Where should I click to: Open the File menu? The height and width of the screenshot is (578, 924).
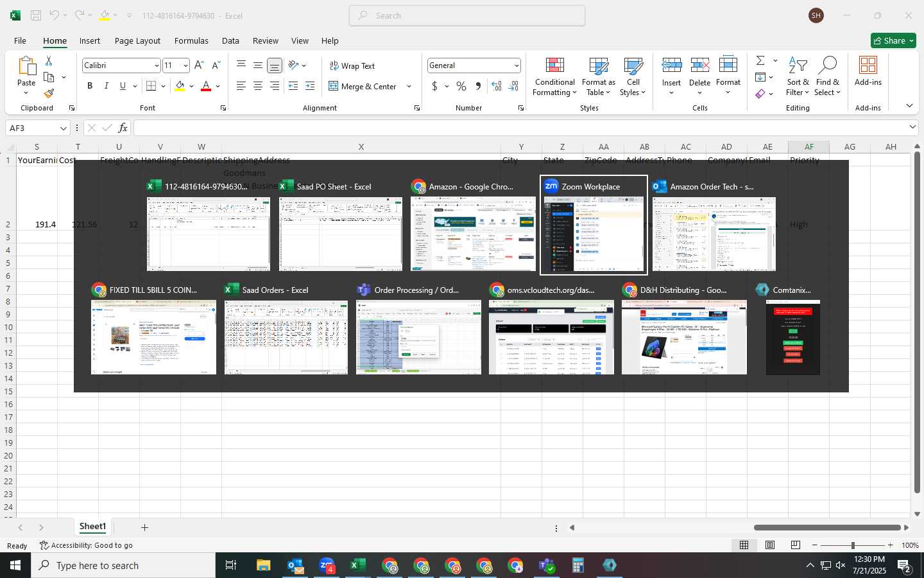[x=20, y=40]
